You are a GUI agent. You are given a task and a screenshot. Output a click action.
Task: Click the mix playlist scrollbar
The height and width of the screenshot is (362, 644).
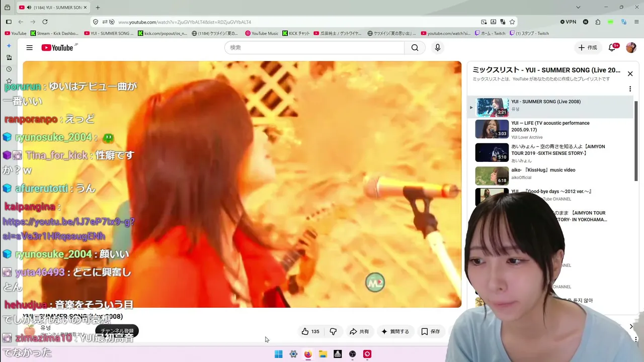636,141
